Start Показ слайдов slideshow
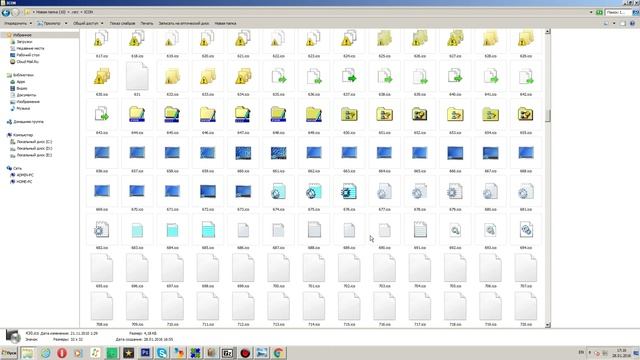Viewport: 640px width, 360px height. coord(122,23)
